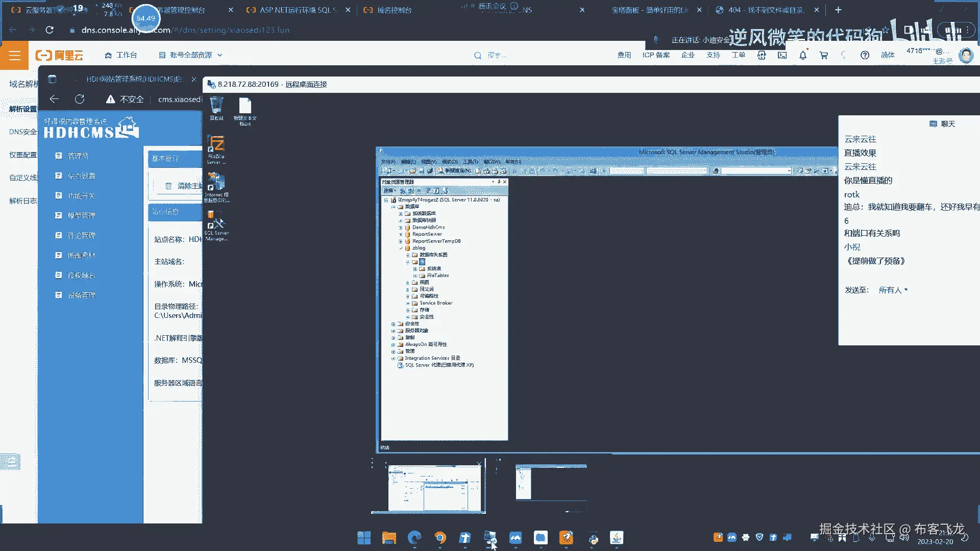Click the Aliyun help question-mark icon
This screenshot has width=980, height=551.
point(865,55)
